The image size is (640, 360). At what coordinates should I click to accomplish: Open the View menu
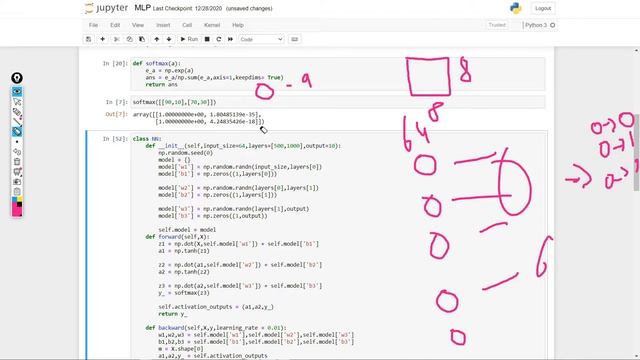click(138, 25)
